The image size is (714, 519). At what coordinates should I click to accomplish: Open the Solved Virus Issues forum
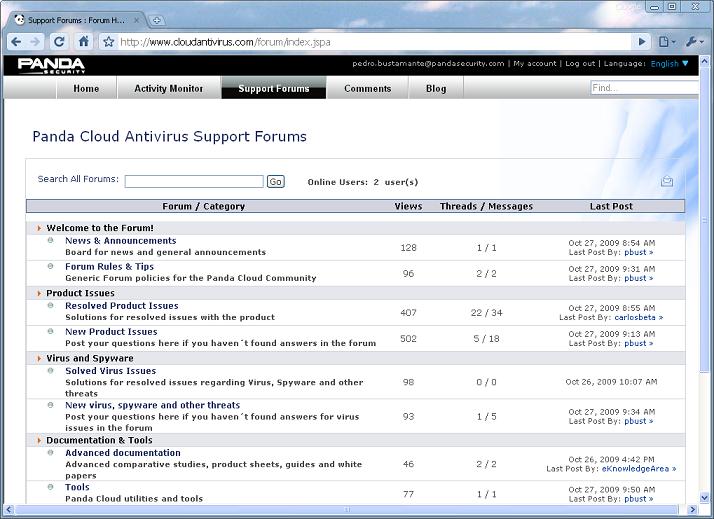(x=111, y=371)
